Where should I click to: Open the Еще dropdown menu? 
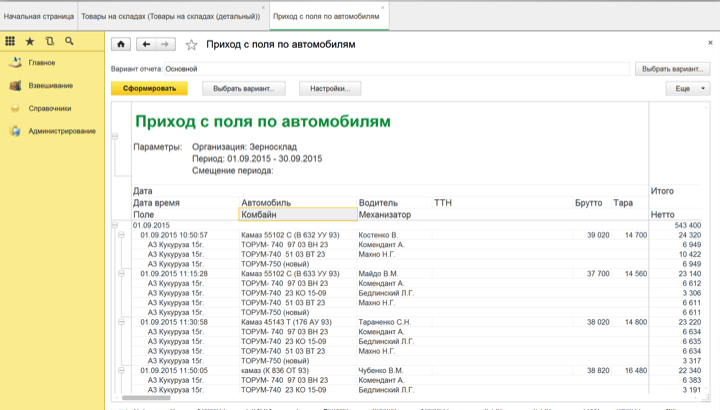tap(688, 89)
